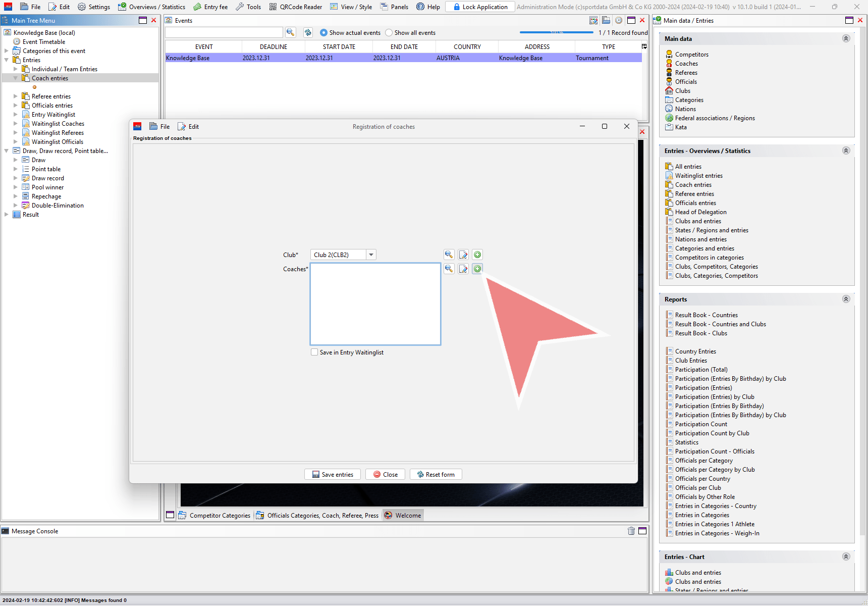This screenshot has width=868, height=606.
Task: Click the record progress bar in Events
Action: pyautogui.click(x=556, y=32)
